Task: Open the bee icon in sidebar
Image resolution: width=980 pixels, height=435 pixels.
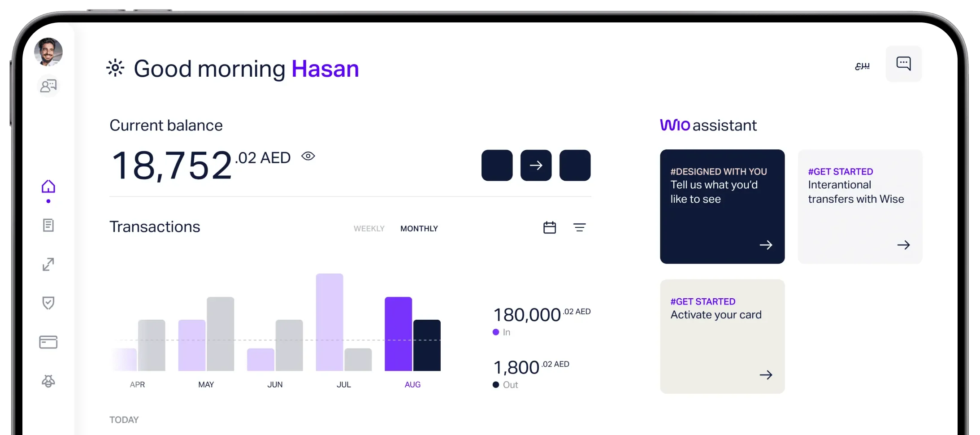Action: 48,381
